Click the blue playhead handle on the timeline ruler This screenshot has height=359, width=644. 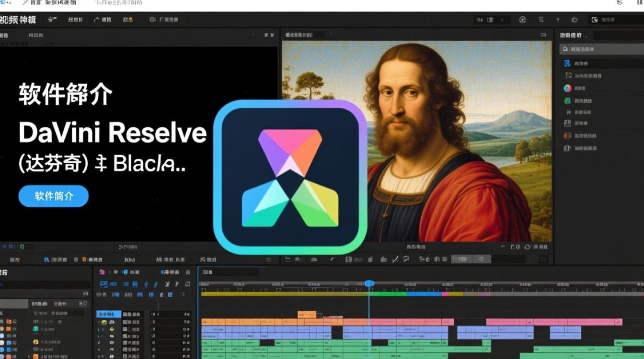click(x=369, y=283)
